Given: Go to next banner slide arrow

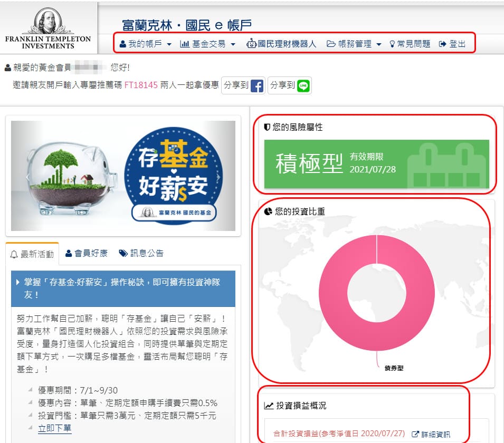Looking at the screenshot, I should click(x=218, y=177).
